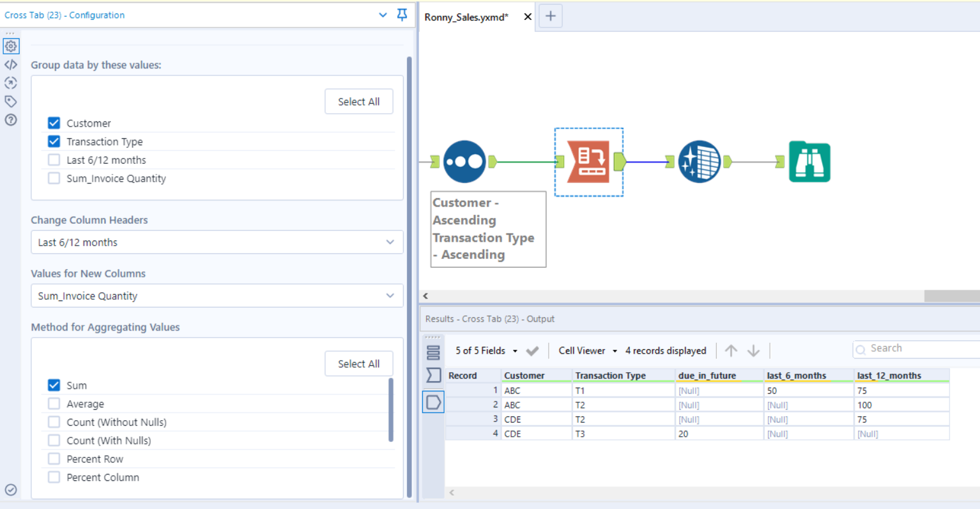Open a new workflow tab with the plus button
The height and width of the screenshot is (509, 980).
(550, 17)
